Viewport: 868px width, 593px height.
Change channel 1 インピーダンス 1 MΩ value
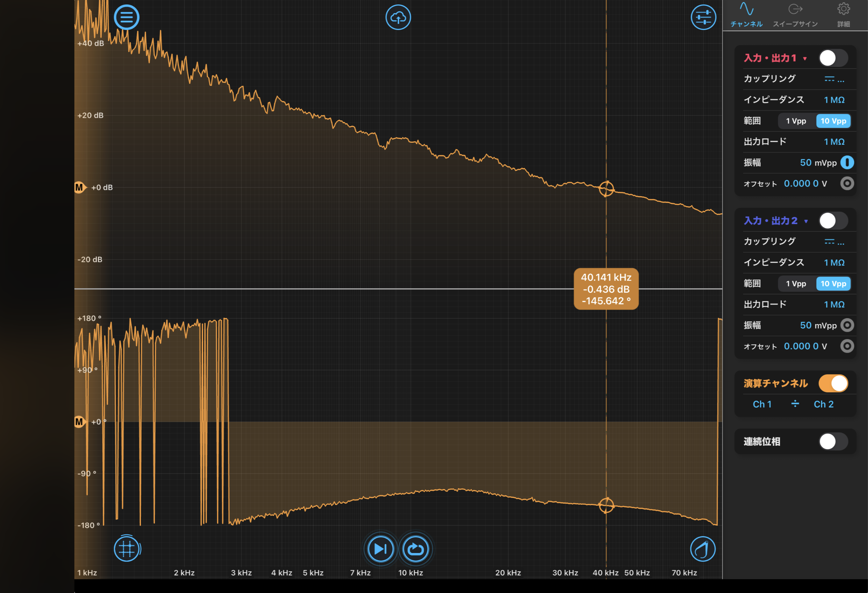pyautogui.click(x=834, y=100)
